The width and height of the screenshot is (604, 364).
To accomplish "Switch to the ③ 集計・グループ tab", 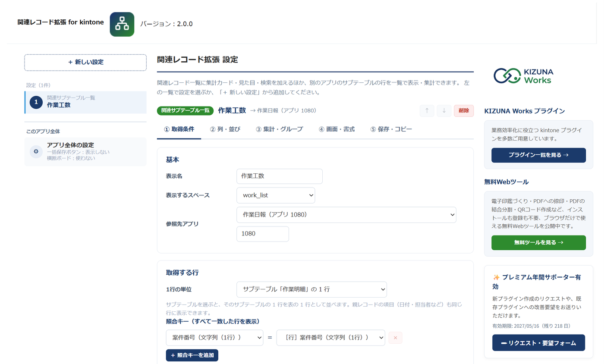I will click(279, 129).
